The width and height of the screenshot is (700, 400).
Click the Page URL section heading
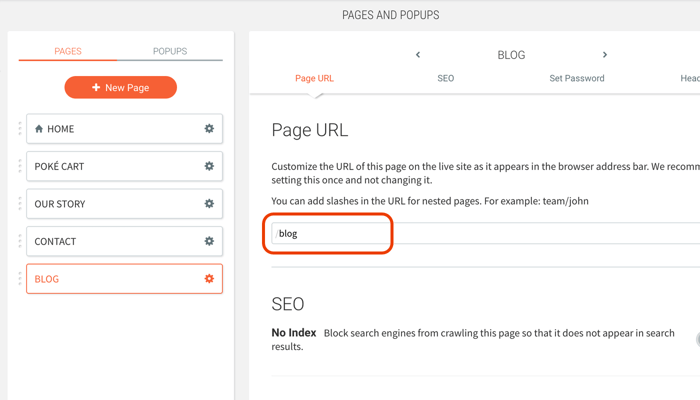click(310, 130)
